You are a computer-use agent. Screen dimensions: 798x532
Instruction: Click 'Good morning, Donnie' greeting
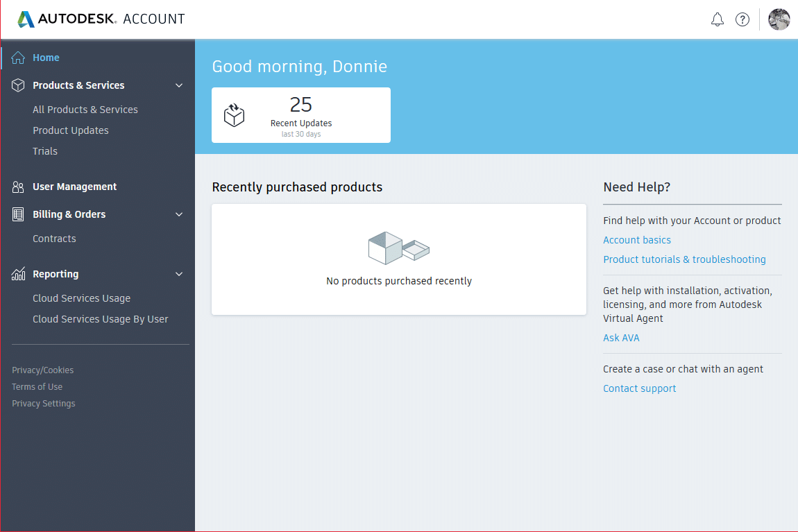[x=299, y=67]
